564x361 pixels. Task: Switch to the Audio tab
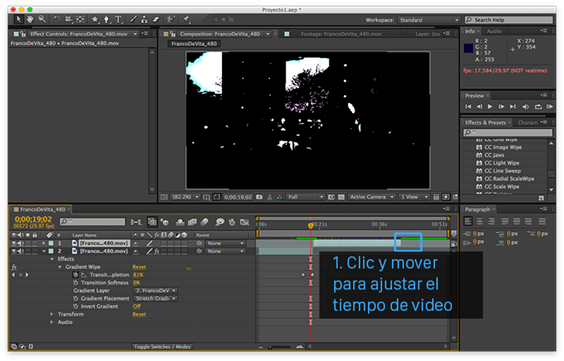(x=494, y=31)
